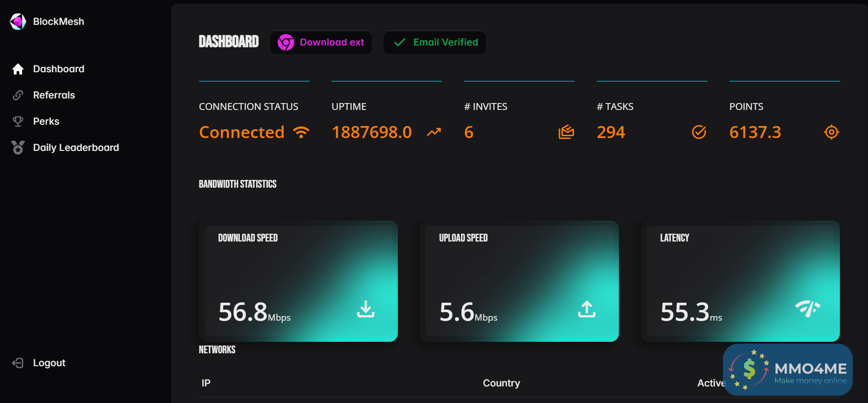Viewport: 868px width, 403px height.
Task: Click the Wi-Fi connected status icon
Action: click(x=301, y=132)
